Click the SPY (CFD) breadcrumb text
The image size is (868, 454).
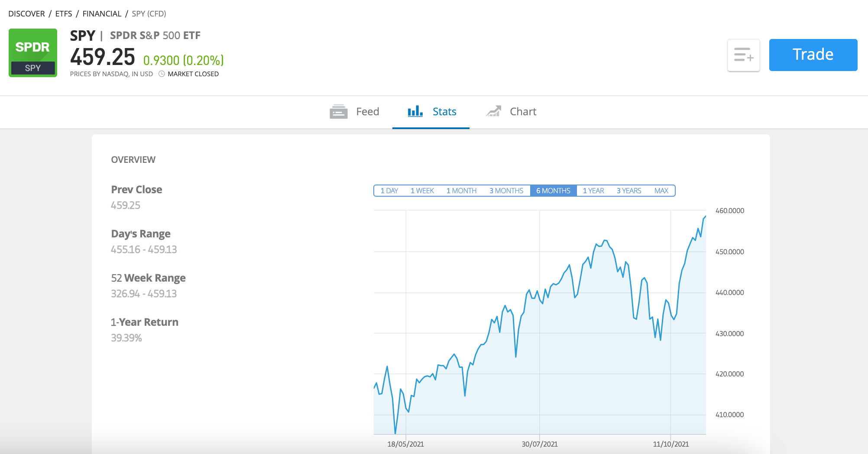coord(149,14)
